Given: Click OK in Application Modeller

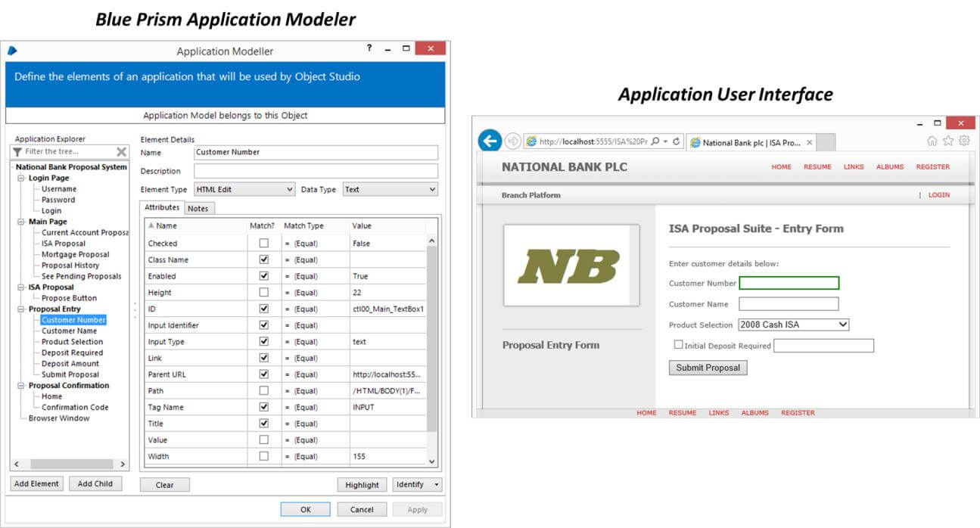Looking at the screenshot, I should [x=306, y=509].
